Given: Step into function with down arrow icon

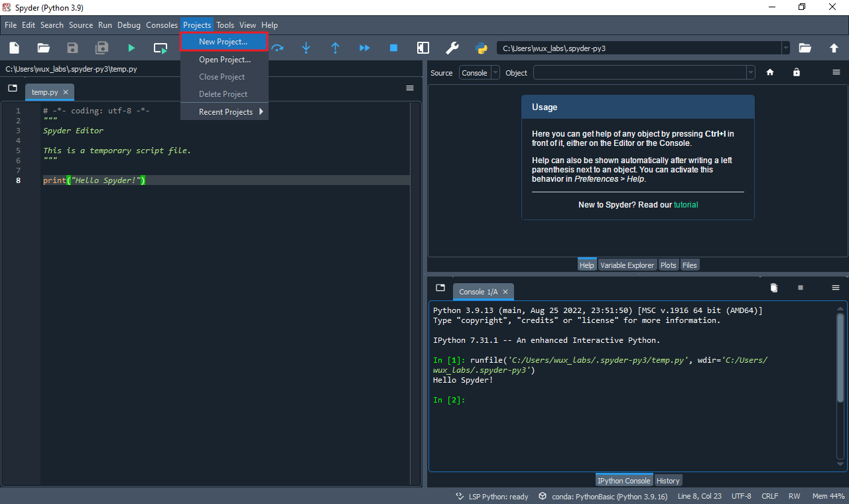Looking at the screenshot, I should coord(306,48).
